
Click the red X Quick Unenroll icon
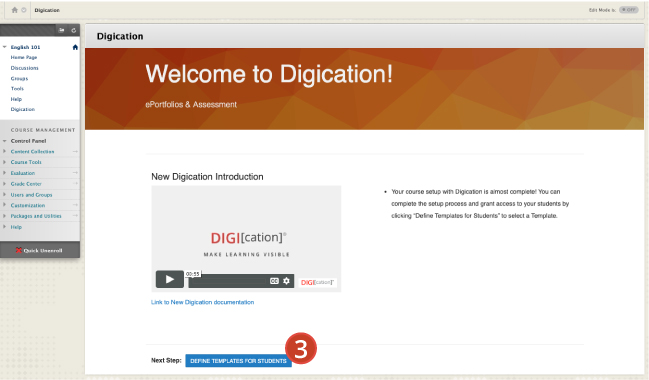coord(19,250)
